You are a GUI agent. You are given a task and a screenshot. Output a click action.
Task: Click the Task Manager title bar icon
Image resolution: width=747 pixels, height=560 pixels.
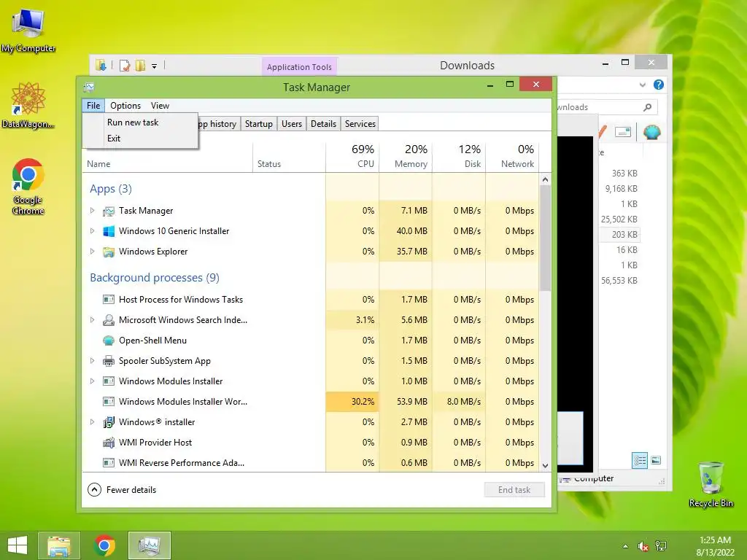pyautogui.click(x=89, y=87)
